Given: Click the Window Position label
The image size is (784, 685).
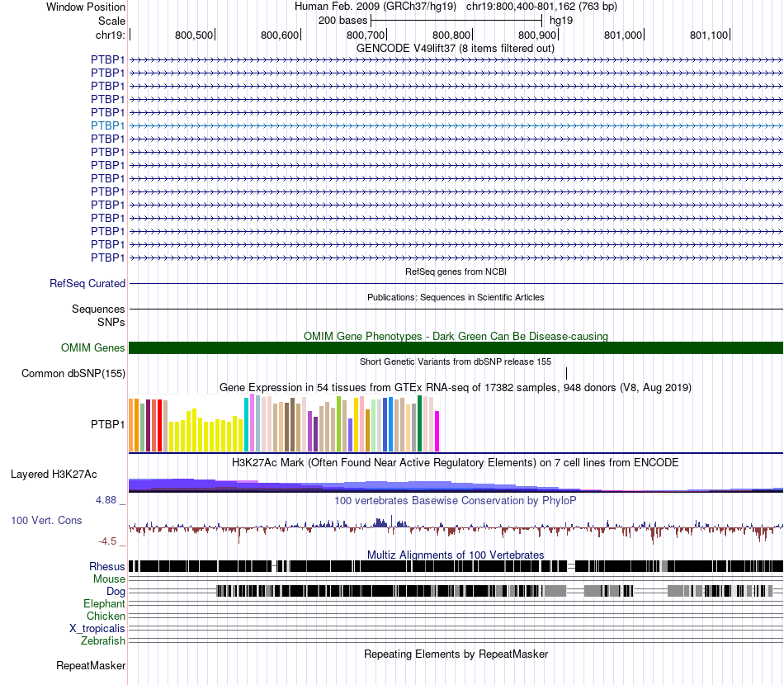Looking at the screenshot, I should pyautogui.click(x=86, y=7).
